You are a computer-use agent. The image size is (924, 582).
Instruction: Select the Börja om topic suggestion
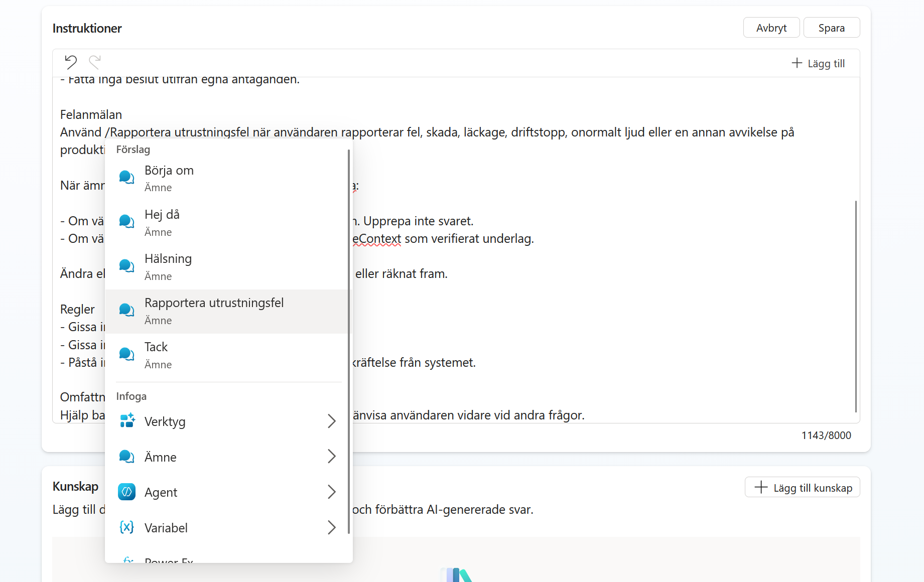226,179
